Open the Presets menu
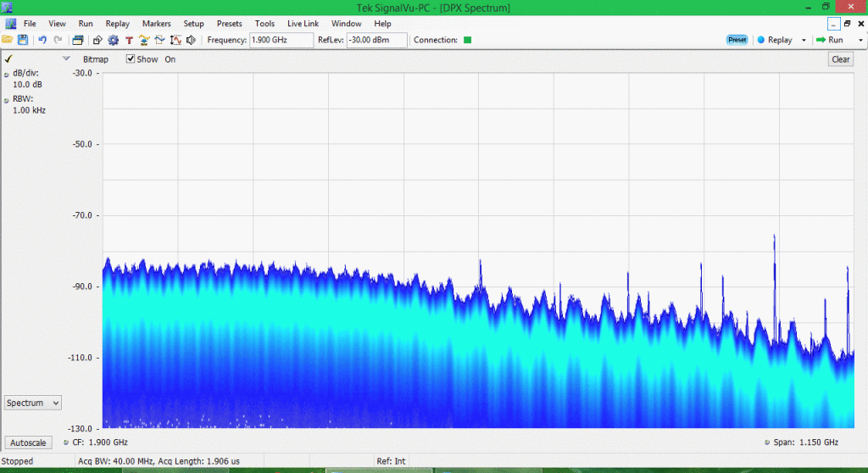This screenshot has width=868, height=473. 229,23
